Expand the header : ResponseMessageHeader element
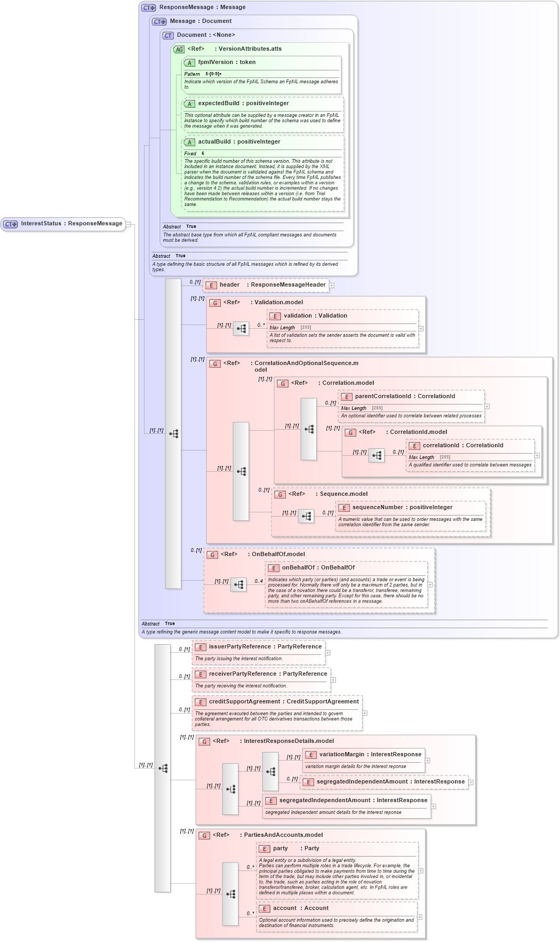 click(x=332, y=286)
